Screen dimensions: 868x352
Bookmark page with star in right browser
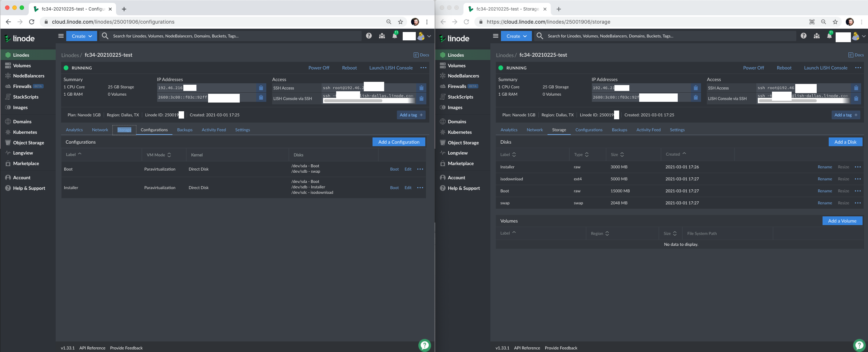[x=835, y=22]
